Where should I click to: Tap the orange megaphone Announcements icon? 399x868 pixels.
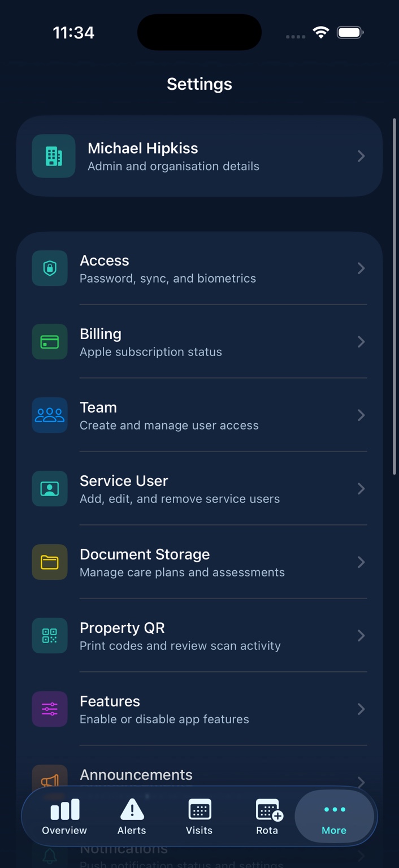[x=50, y=780]
